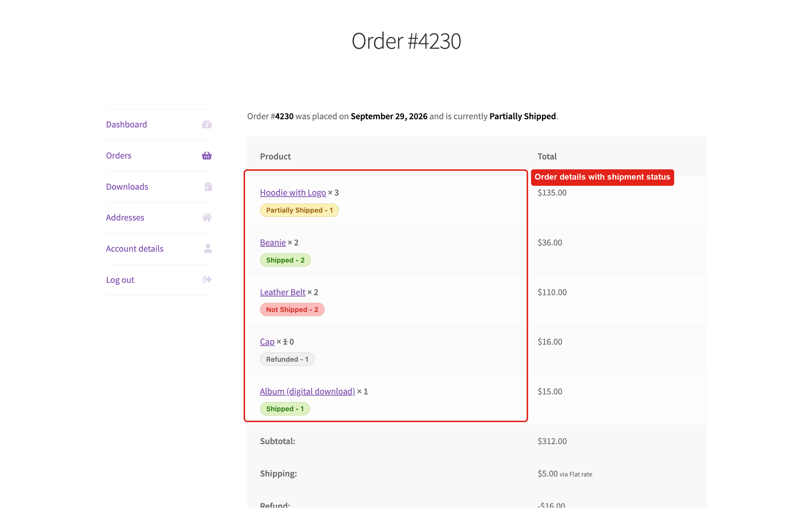Click the Shipped - 1 badge
Screen dimensions: 812x508
284,409
